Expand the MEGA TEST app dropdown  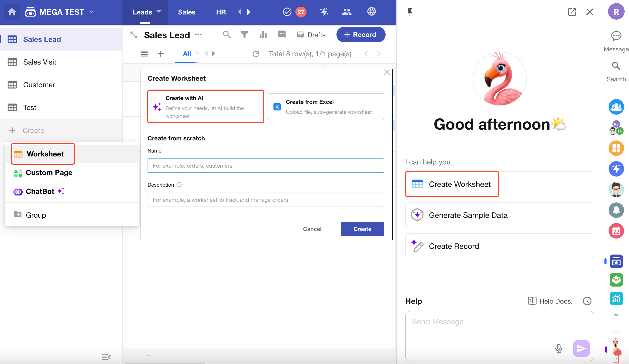91,12
